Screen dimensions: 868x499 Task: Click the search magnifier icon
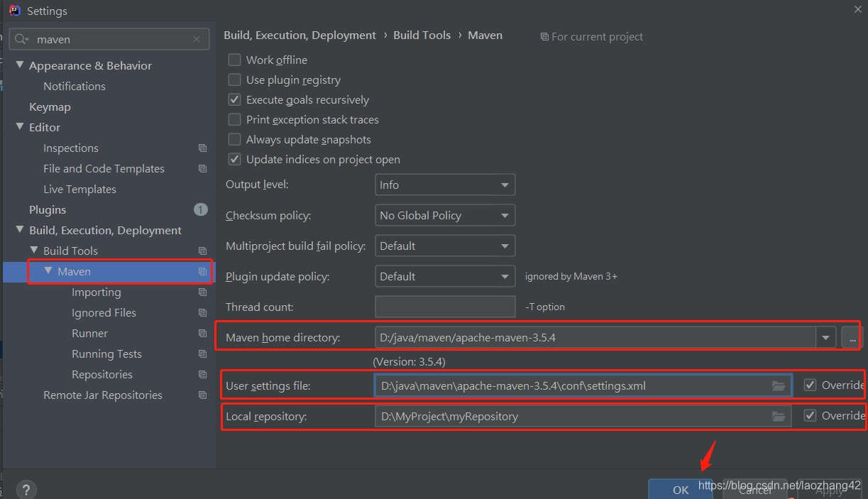click(21, 39)
